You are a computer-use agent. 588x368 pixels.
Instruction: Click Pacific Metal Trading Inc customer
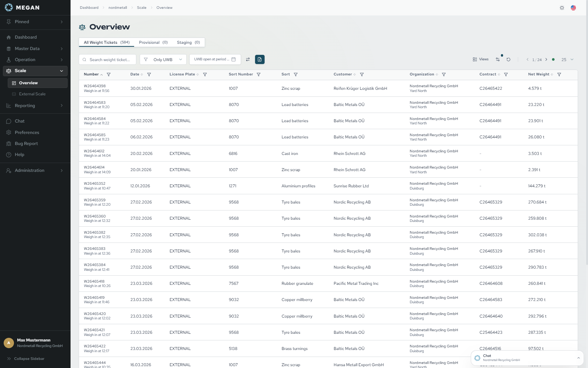356,283
